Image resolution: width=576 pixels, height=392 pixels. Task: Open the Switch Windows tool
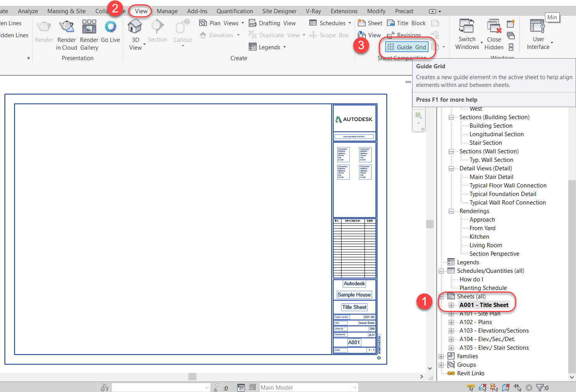point(467,34)
